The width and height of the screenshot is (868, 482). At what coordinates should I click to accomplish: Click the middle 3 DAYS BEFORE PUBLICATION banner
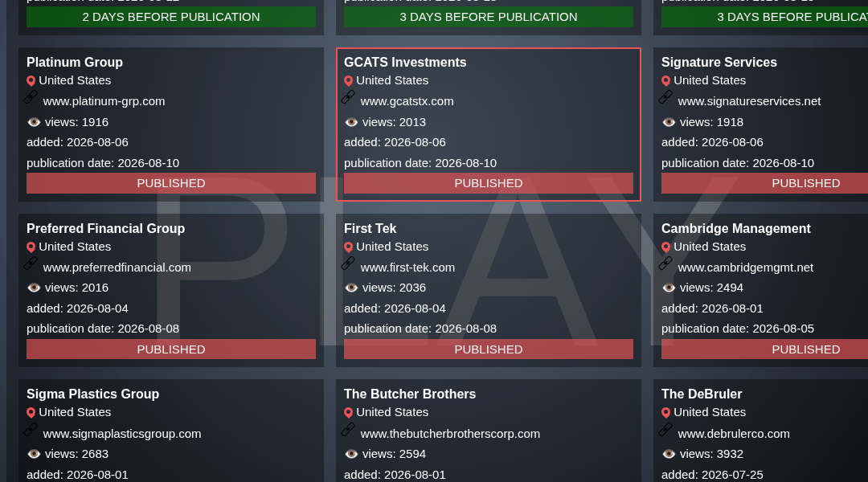coord(489,17)
